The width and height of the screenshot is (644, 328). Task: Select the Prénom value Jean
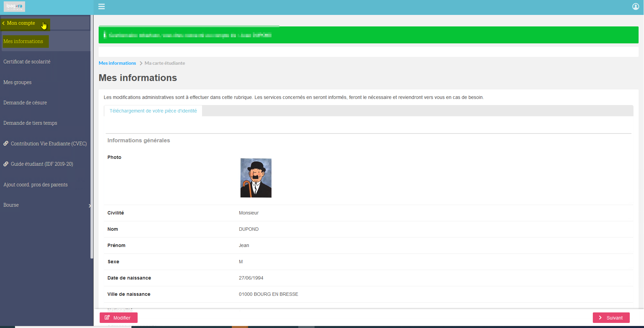[244, 245]
